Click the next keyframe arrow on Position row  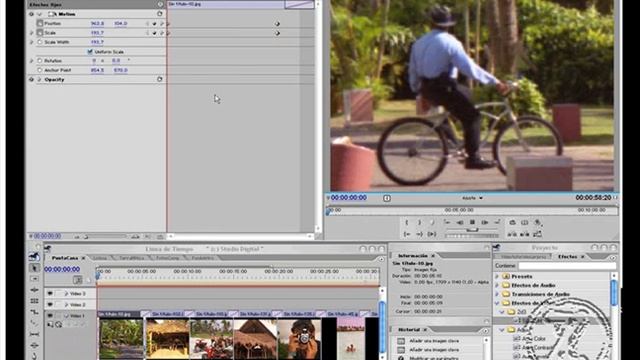[x=162, y=24]
